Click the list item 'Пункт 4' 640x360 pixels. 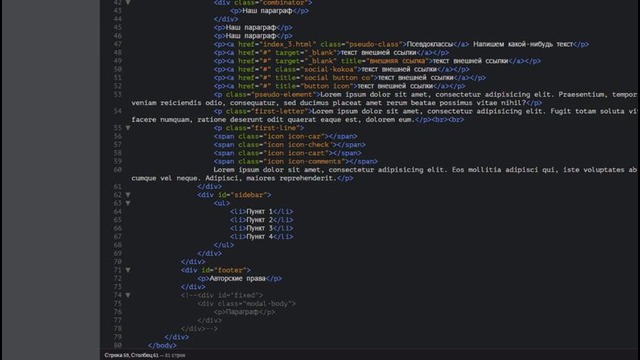click(x=259, y=236)
